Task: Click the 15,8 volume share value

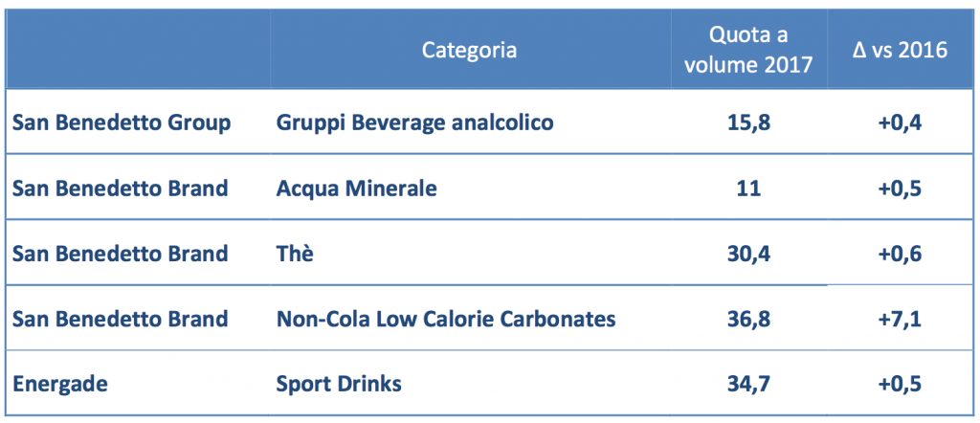Action: tap(748, 122)
